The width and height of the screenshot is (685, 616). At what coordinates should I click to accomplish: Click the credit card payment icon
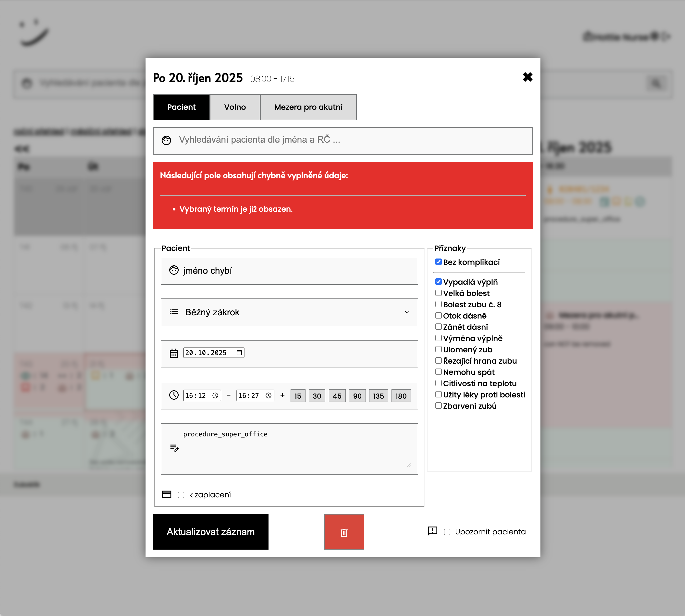[x=167, y=494]
